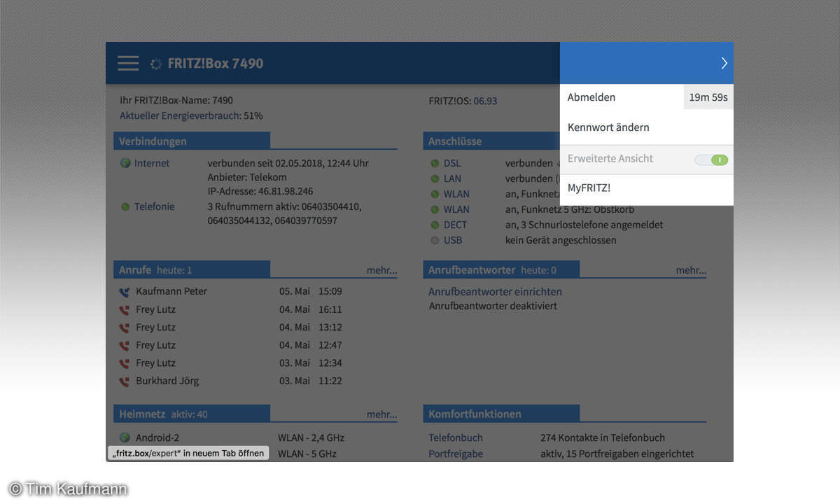Screen dimensions: 840x504
Task: Show more devices via Heimnetz mehr link
Action: [x=381, y=414]
